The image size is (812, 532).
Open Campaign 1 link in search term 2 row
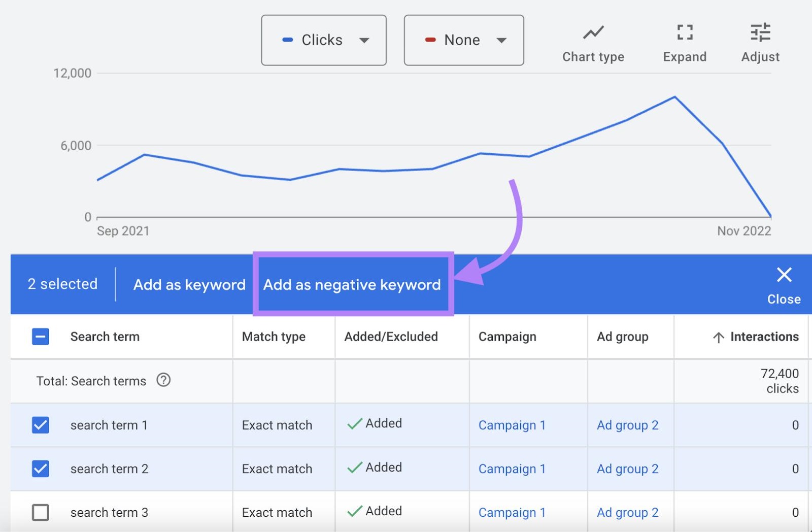[x=512, y=469]
